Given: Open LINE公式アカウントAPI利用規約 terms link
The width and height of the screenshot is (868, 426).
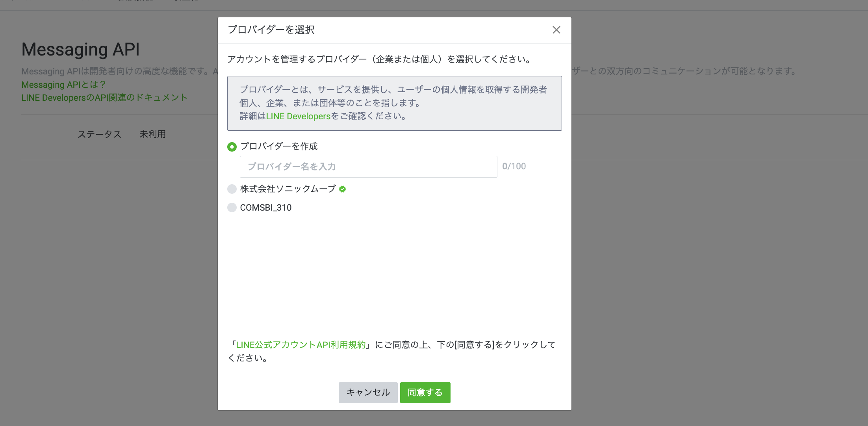Looking at the screenshot, I should coord(301,345).
